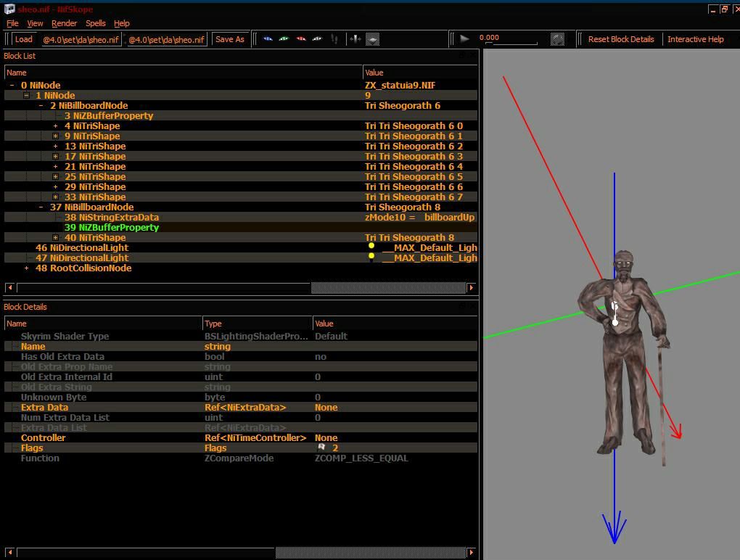This screenshot has width=740, height=560.
Task: Switch to Front view with the green eye icon
Action: (284, 39)
